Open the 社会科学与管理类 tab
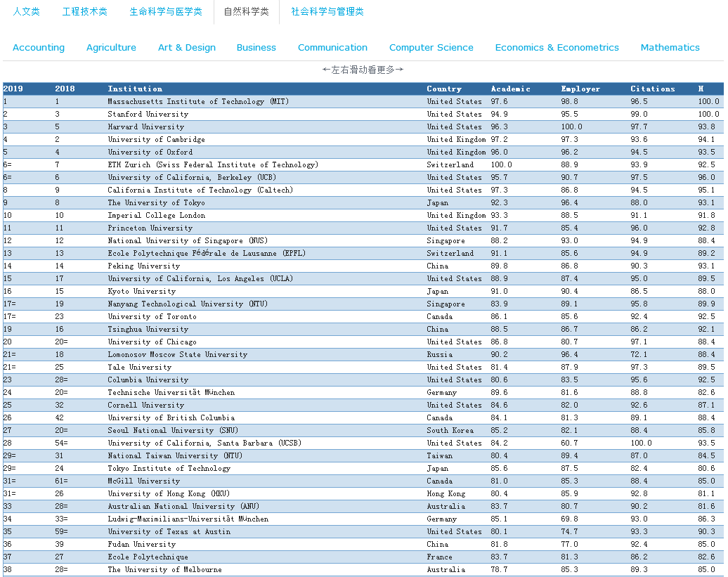The width and height of the screenshot is (728, 577). pos(327,12)
